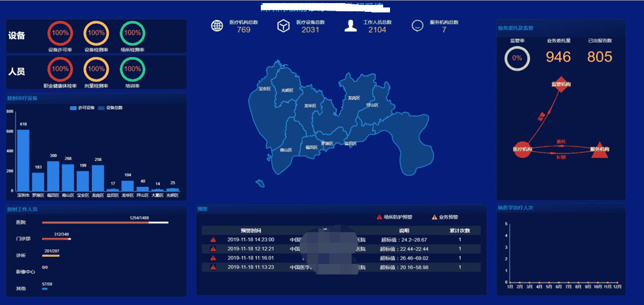Click the 福田区 bar showing 300

click(53, 176)
